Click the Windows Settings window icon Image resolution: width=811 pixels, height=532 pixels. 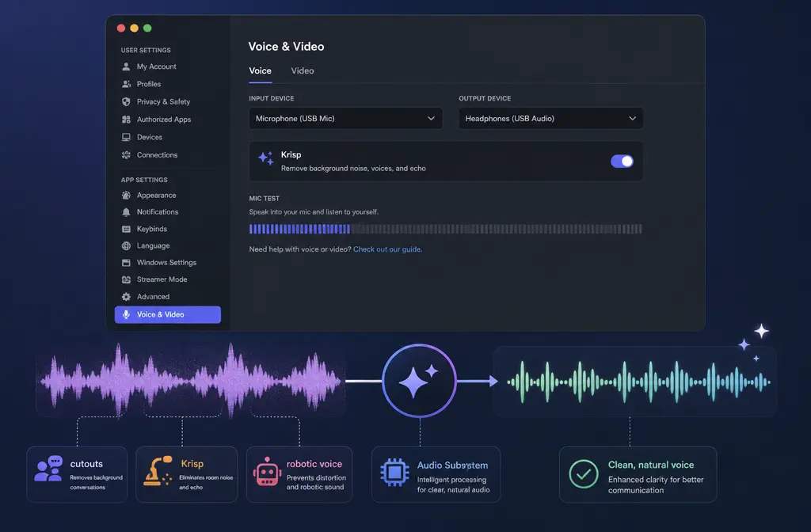coord(126,263)
